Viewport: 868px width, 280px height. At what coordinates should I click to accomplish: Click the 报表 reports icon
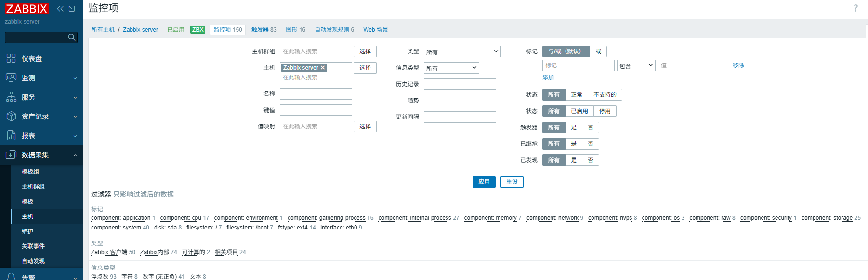tap(11, 135)
